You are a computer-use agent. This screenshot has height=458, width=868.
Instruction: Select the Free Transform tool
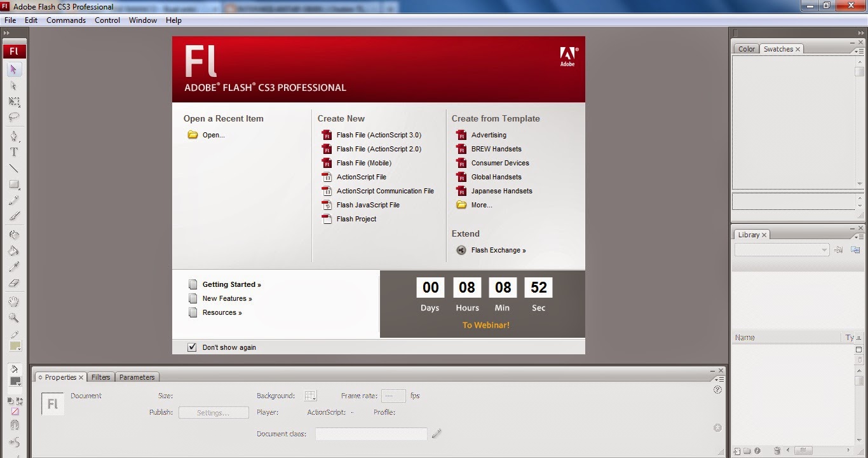point(14,102)
